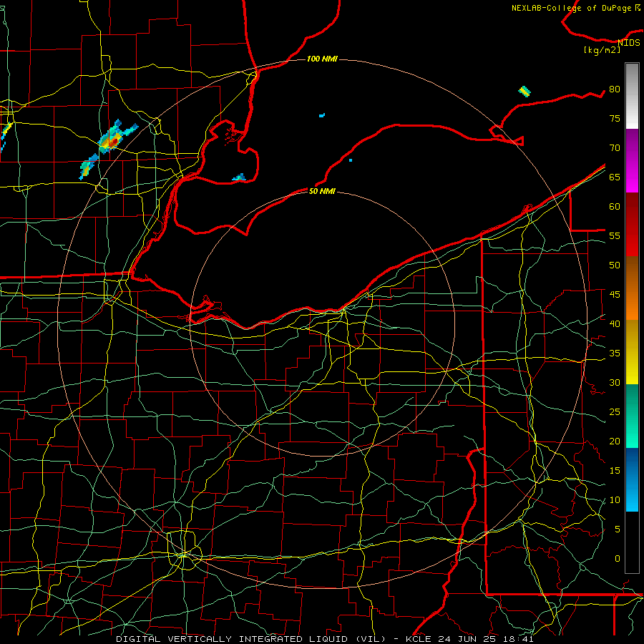644x644 pixels.
Task: Pick the purple-magenta band of the color scale
Action: tap(632, 161)
